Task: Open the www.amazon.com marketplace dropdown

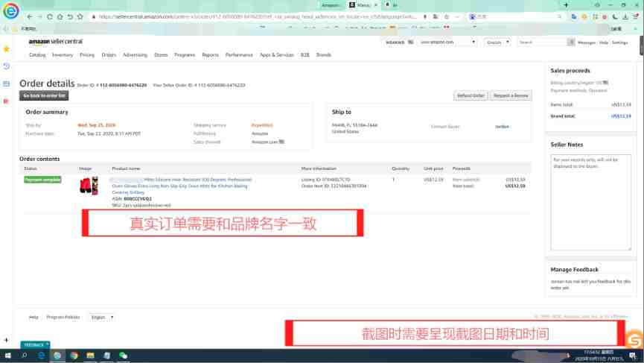Action: [x=447, y=42]
